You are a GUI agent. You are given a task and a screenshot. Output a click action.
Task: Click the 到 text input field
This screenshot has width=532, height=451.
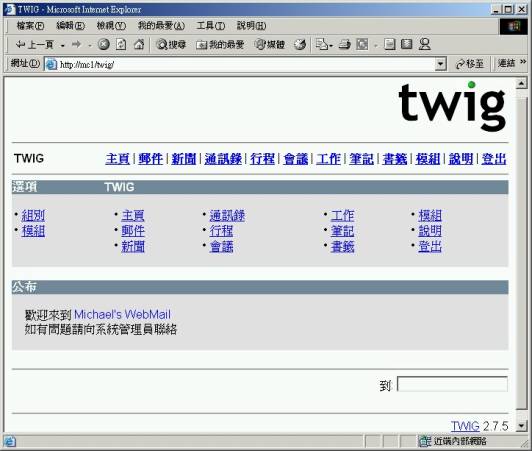(x=452, y=384)
